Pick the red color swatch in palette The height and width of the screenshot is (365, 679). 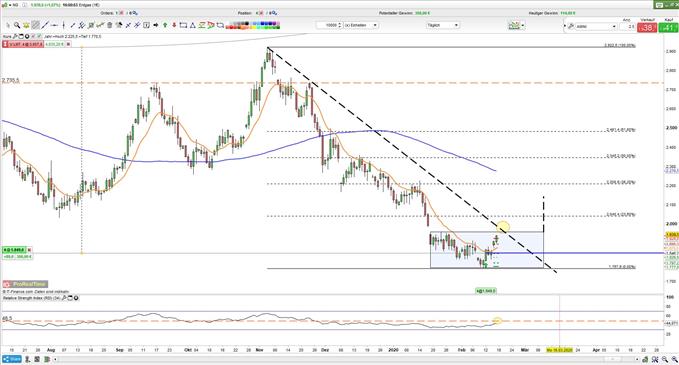(231, 27)
